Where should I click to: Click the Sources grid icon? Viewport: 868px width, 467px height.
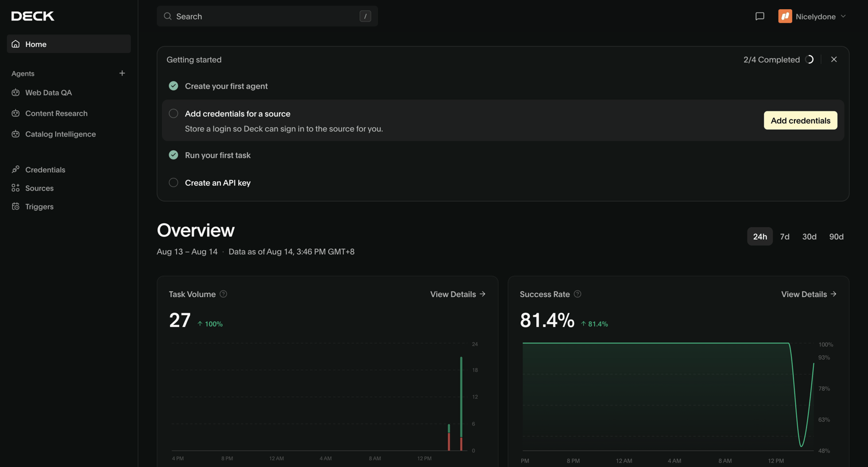pyautogui.click(x=15, y=188)
